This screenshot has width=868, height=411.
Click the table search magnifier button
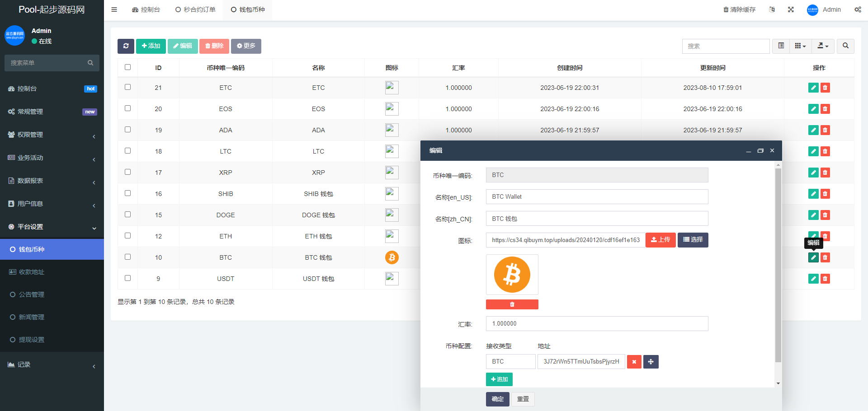point(845,46)
